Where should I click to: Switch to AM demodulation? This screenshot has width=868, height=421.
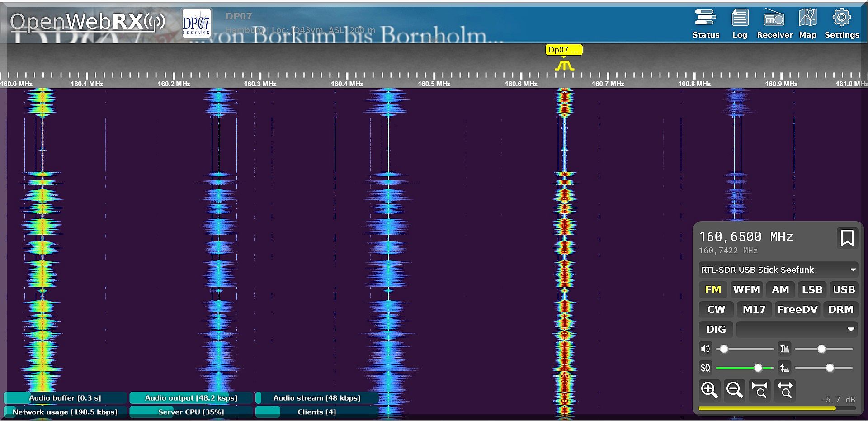[x=780, y=289]
